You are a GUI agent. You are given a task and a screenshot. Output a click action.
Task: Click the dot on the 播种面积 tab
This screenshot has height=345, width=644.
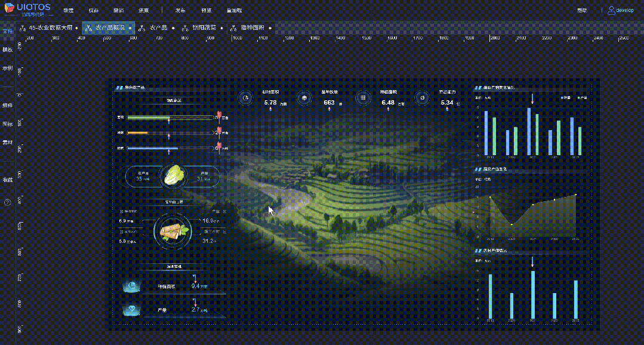coord(270,28)
